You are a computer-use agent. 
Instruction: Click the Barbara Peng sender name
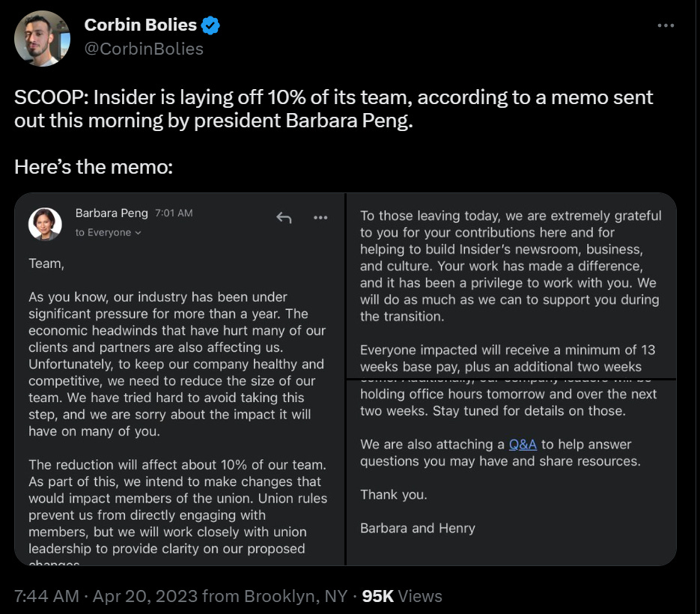coord(112,213)
